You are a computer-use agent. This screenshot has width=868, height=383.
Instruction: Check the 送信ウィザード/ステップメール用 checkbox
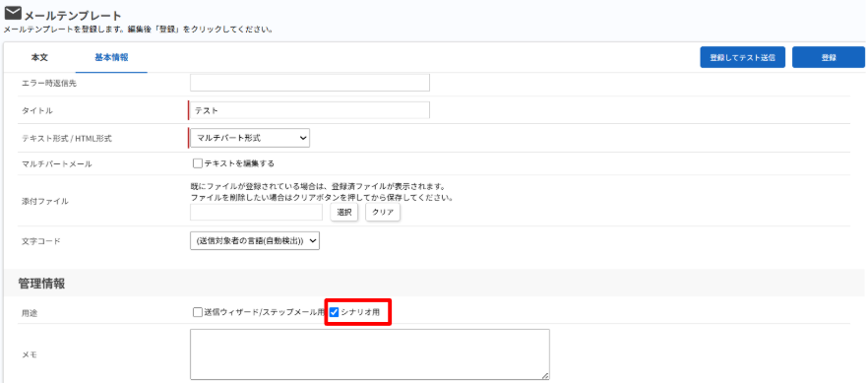(x=198, y=312)
